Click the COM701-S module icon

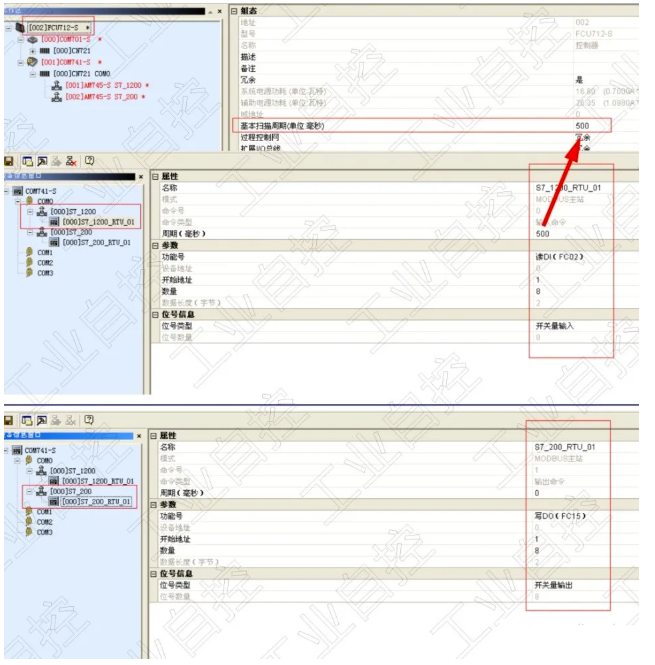click(32, 39)
